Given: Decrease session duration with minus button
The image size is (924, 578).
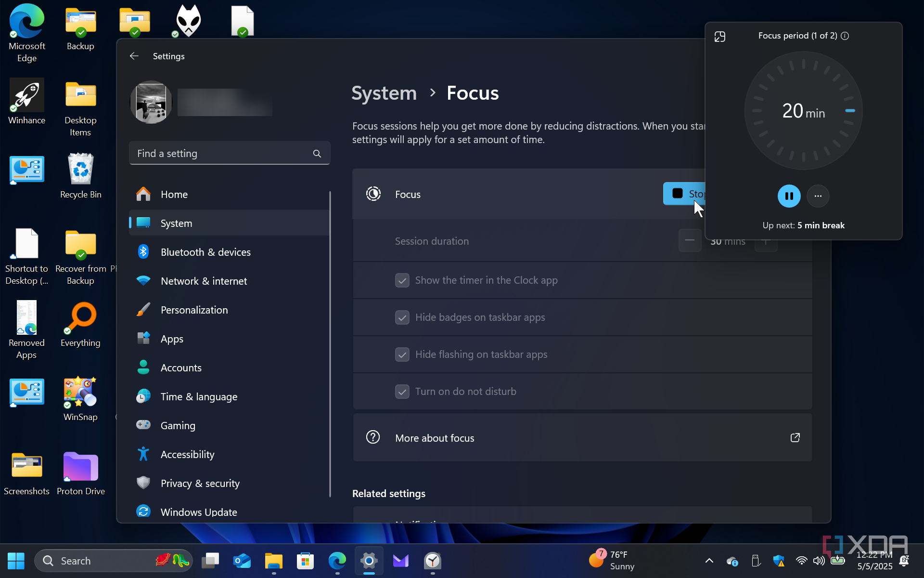Looking at the screenshot, I should 690,240.
